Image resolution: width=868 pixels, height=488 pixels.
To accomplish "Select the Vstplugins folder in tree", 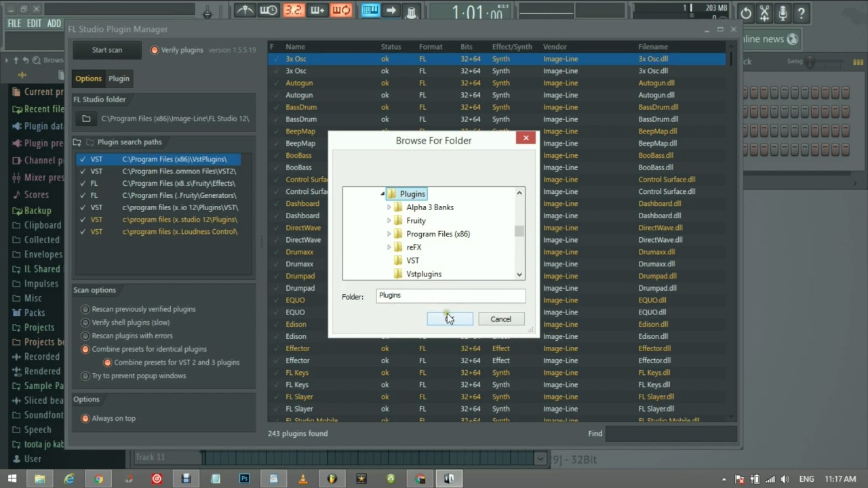I will (424, 274).
